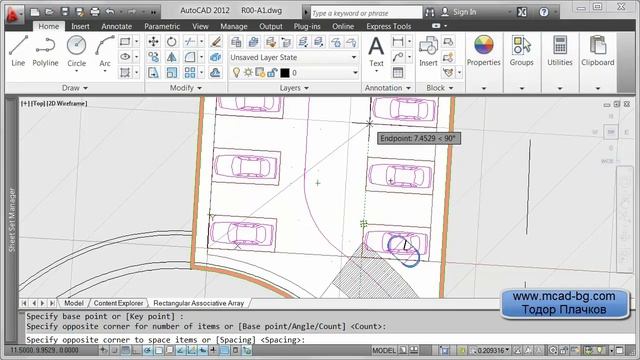Viewport: 640px width, 360px height.
Task: Select the Rectangular Array tool
Action: tap(190, 73)
